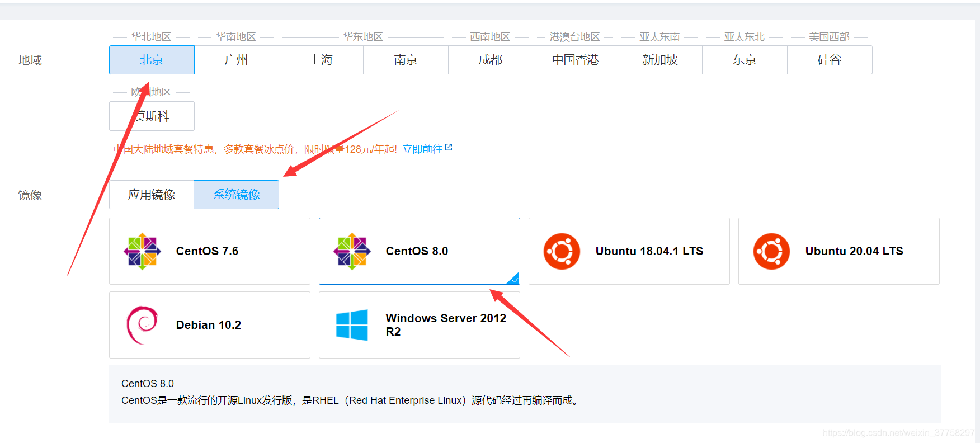Image resolution: width=980 pixels, height=443 pixels.
Task: Select the CentOS 8.0 image label
Action: 417,251
